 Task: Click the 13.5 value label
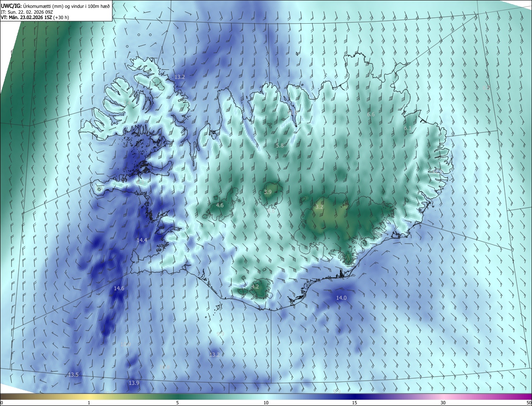[73, 374]
